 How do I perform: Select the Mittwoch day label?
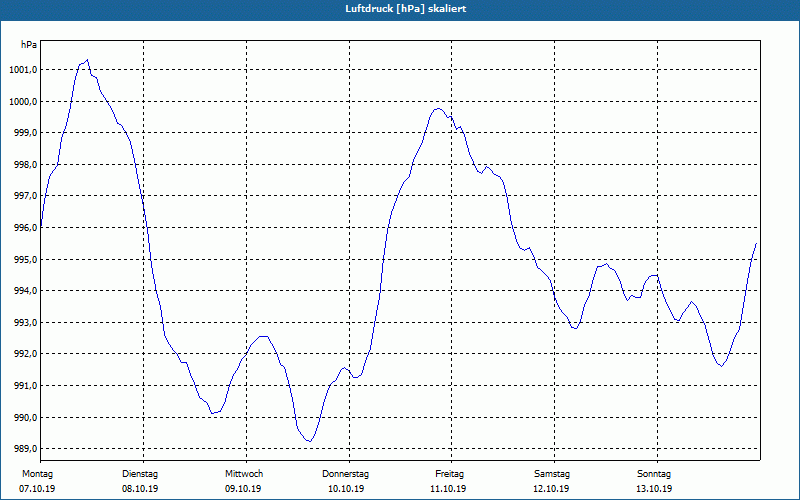click(x=244, y=474)
